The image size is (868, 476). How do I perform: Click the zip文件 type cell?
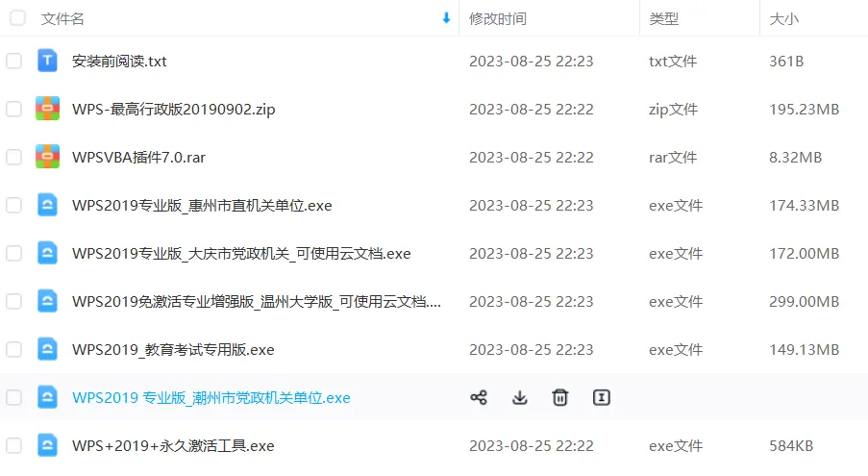tap(673, 109)
